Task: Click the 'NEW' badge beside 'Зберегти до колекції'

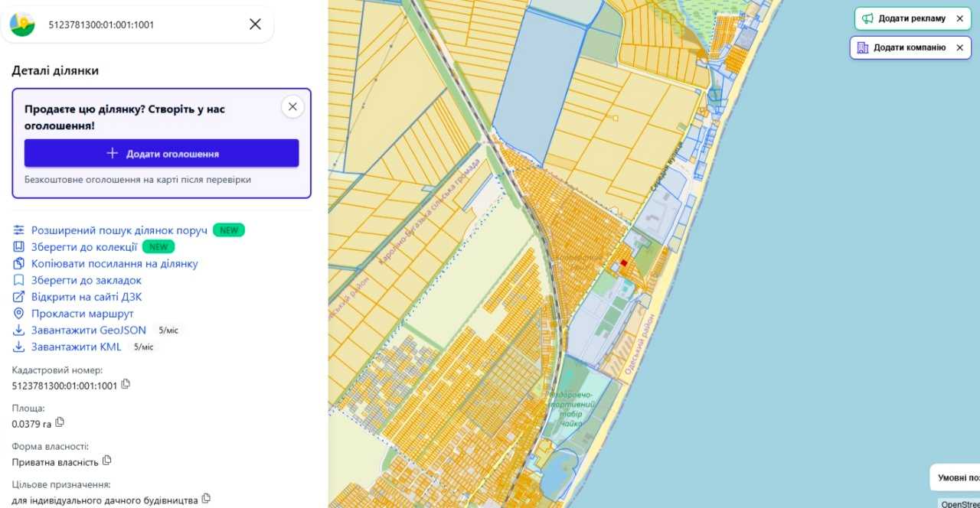Action: tap(158, 247)
